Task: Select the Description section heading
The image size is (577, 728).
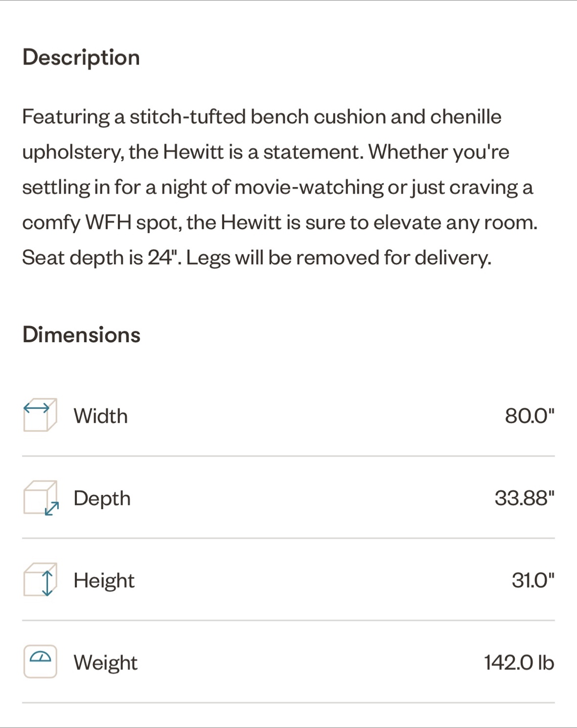Action: click(81, 57)
